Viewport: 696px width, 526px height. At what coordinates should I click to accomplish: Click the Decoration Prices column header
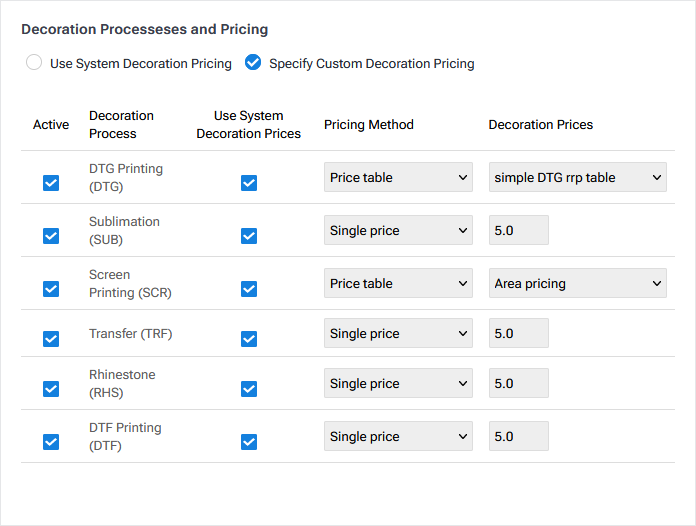[541, 124]
